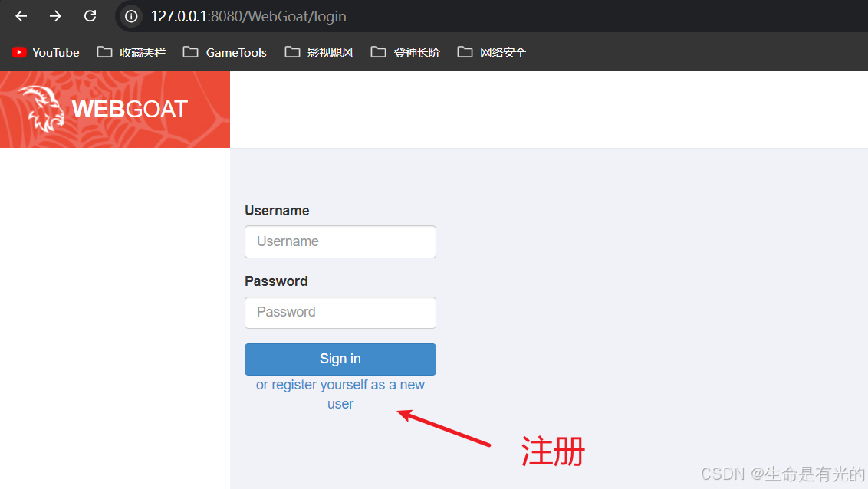The height and width of the screenshot is (489, 868).
Task: Open the register yourself as a new user link
Action: (340, 395)
